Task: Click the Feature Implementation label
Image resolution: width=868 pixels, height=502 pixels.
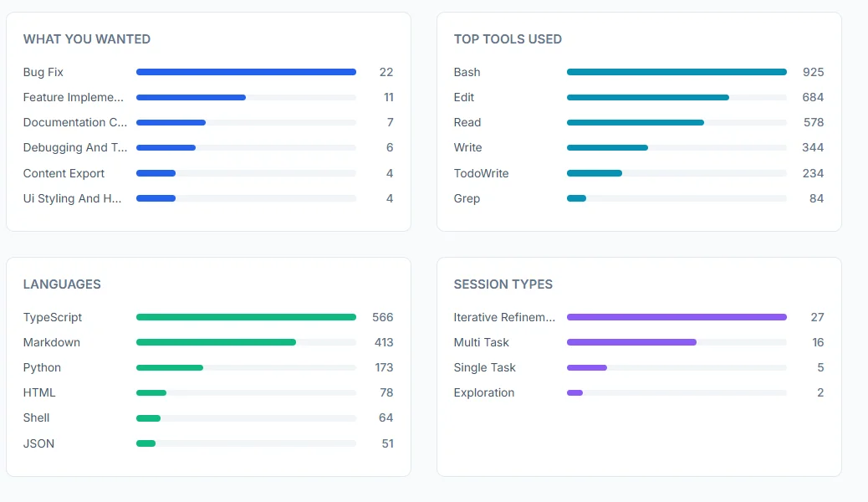Action: tap(75, 97)
